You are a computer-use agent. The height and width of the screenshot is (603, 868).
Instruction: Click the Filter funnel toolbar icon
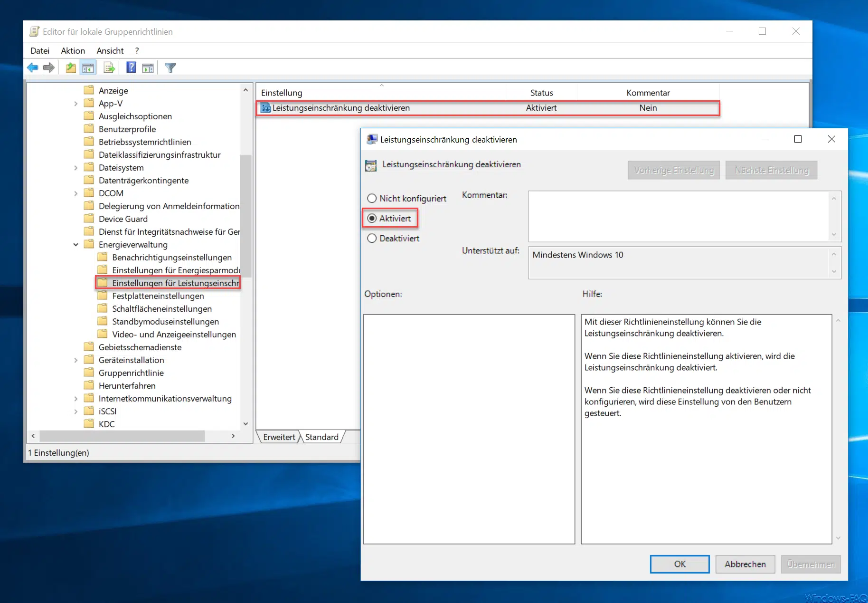[x=170, y=68]
